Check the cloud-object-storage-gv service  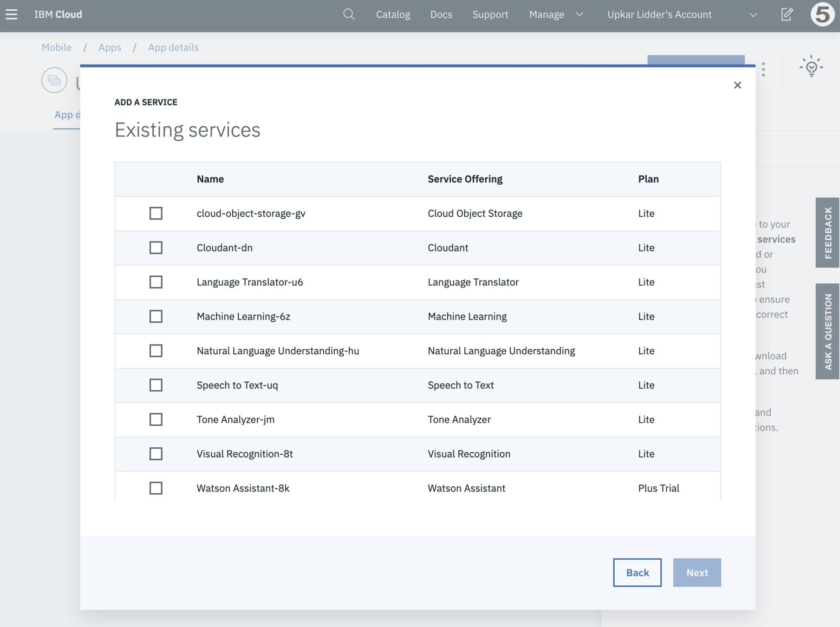click(156, 213)
